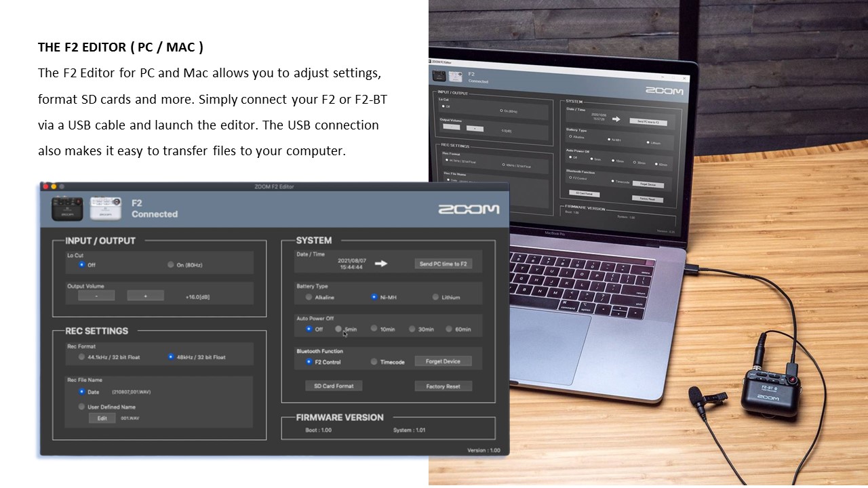
Task: Click the Factory Reset button
Action: click(x=443, y=386)
